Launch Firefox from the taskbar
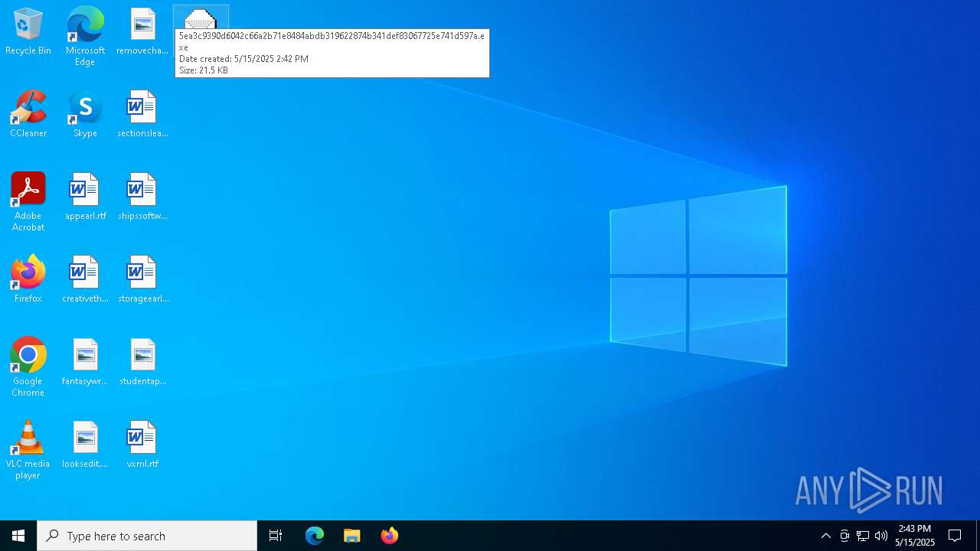The height and width of the screenshot is (551, 980). click(390, 536)
